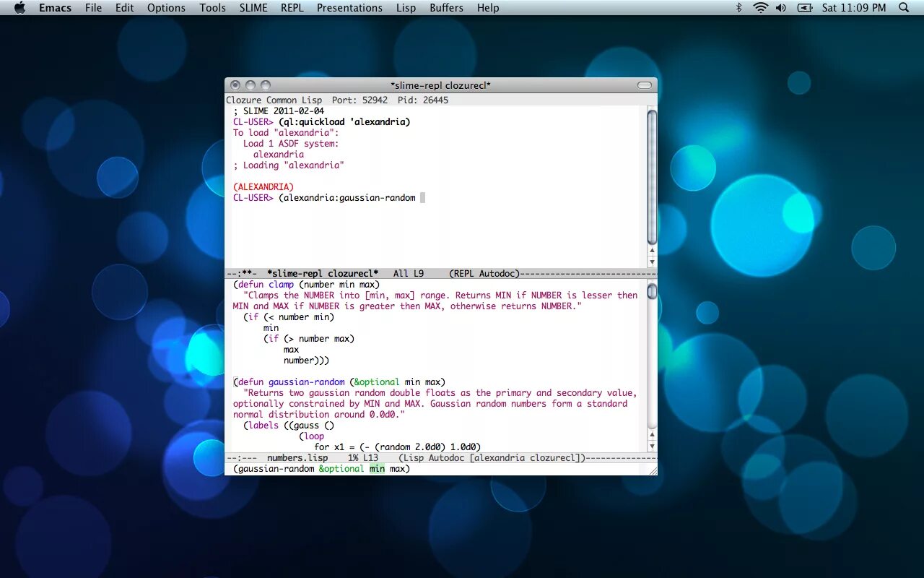Open the File menu
The image size is (924, 578).
pos(93,7)
